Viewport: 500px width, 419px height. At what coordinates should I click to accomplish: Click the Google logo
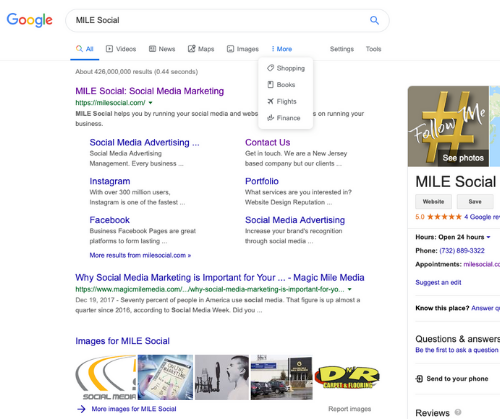pos(30,20)
